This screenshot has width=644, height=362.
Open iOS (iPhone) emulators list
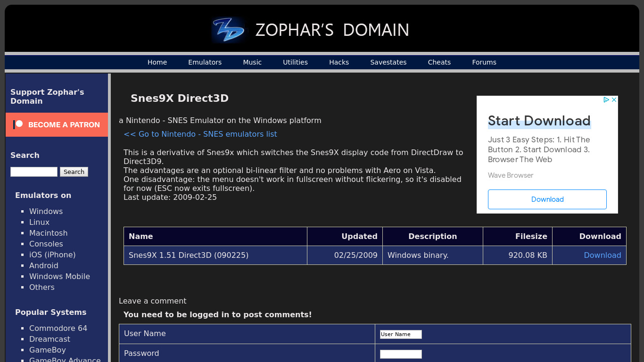[x=52, y=255]
